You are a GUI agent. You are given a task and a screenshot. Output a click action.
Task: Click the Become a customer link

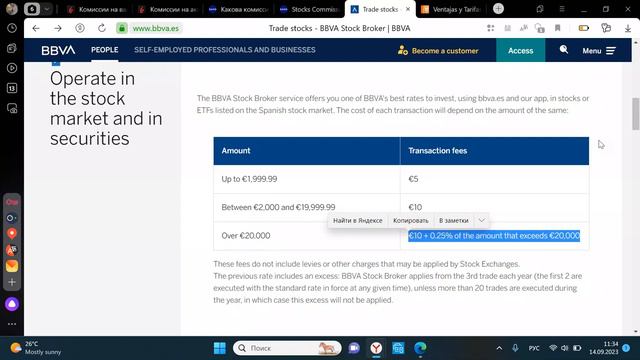pyautogui.click(x=438, y=51)
